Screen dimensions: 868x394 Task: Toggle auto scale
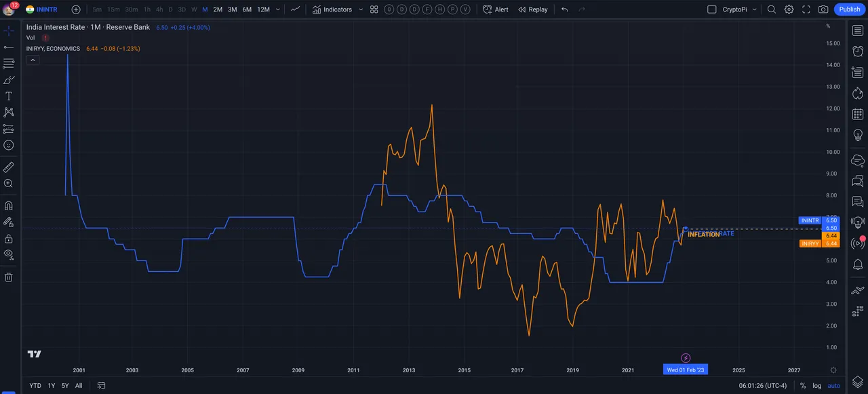pos(834,386)
